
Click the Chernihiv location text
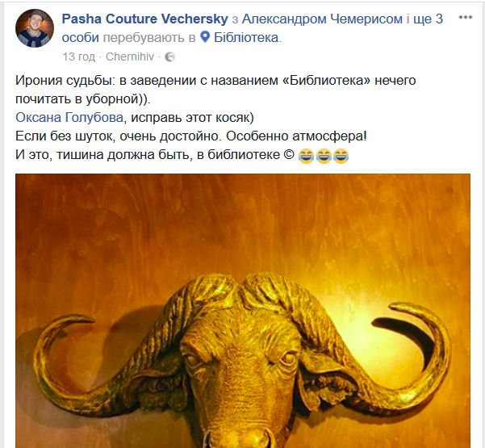[130, 57]
